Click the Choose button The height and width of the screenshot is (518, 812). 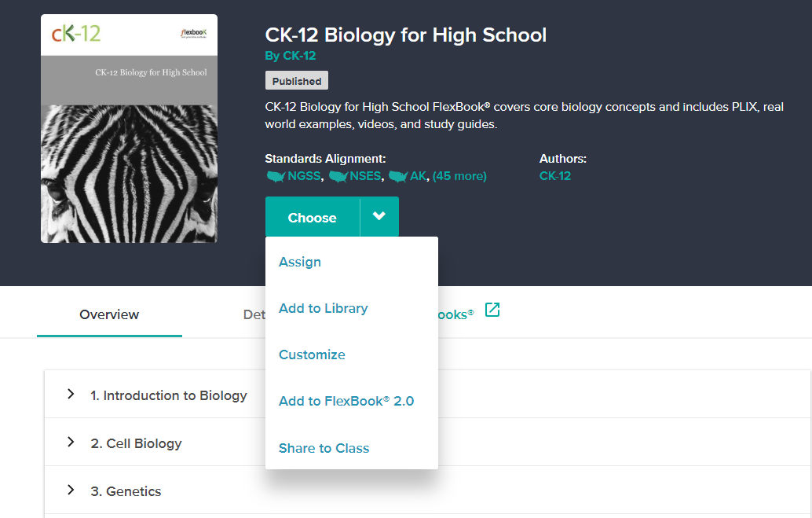(312, 217)
